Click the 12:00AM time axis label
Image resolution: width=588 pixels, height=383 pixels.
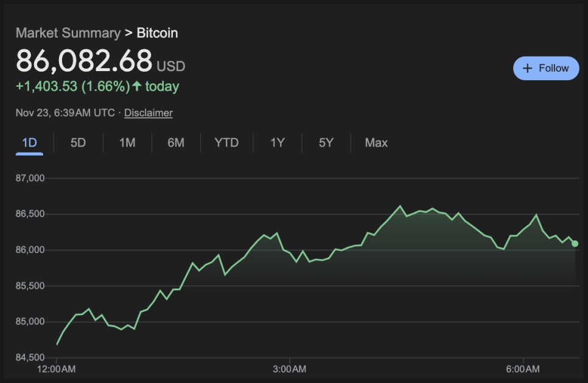57,369
